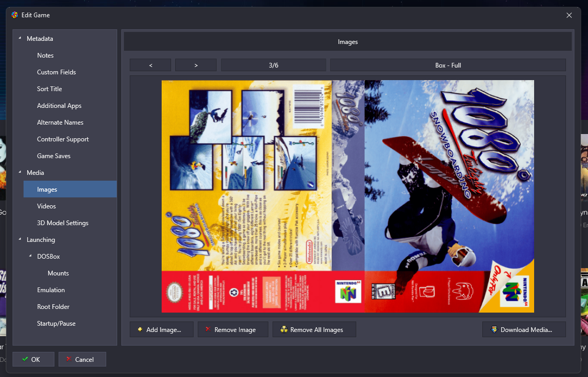Select the Media category label
Image resolution: width=588 pixels, height=377 pixels.
coord(35,173)
